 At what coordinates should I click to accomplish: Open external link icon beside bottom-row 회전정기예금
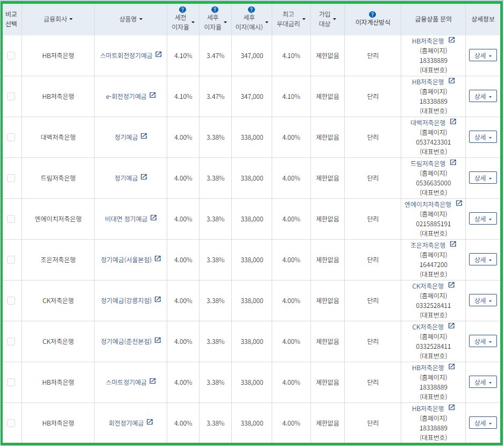150,422
